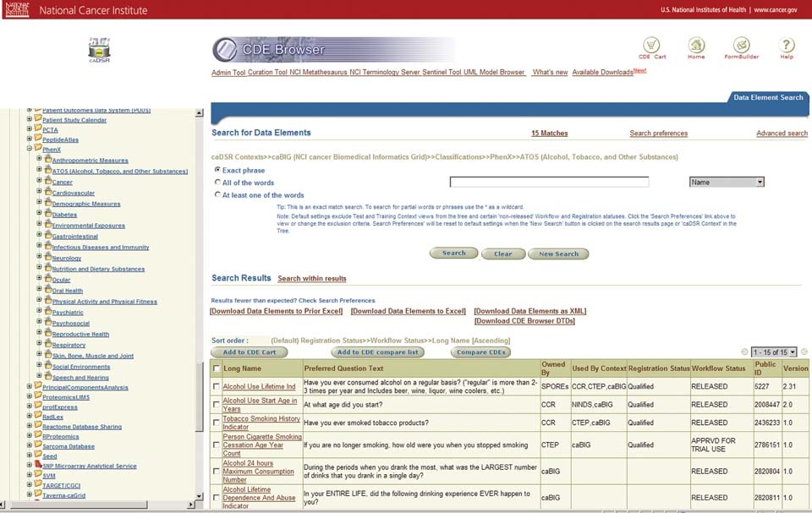Open the Admin Tool menu link
Image resolution: width=812 pixels, height=513 pixels.
228,73
